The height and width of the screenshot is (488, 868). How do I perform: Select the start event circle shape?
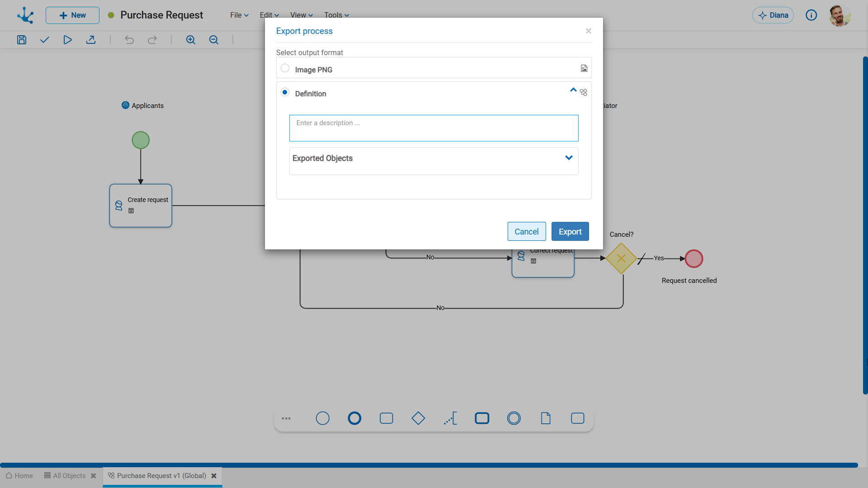(x=323, y=418)
